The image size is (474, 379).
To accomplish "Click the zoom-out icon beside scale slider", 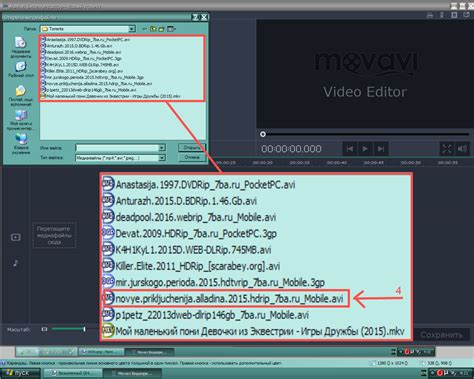I will [x=44, y=329].
